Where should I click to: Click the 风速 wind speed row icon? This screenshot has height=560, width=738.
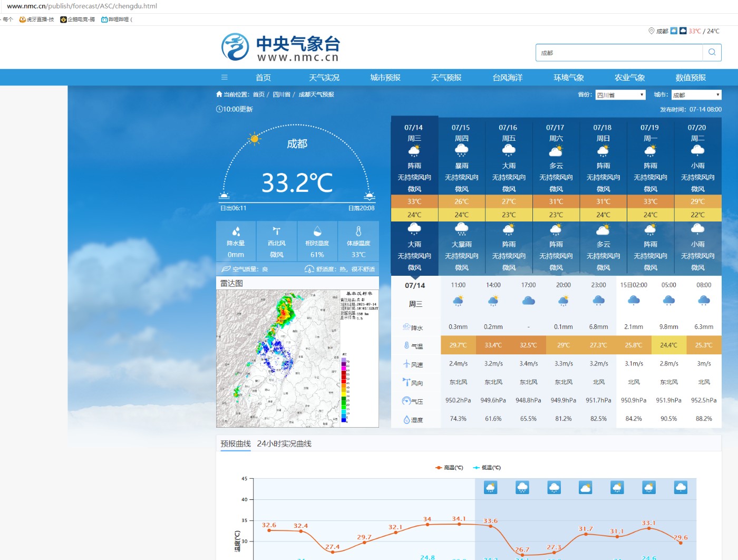[406, 364]
